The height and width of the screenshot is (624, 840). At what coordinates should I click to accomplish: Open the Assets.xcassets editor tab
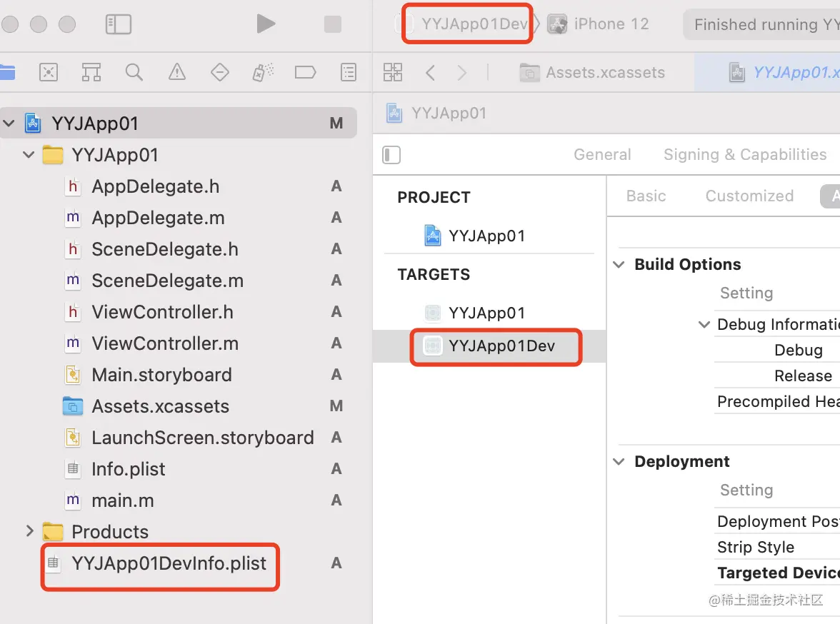pyautogui.click(x=604, y=72)
